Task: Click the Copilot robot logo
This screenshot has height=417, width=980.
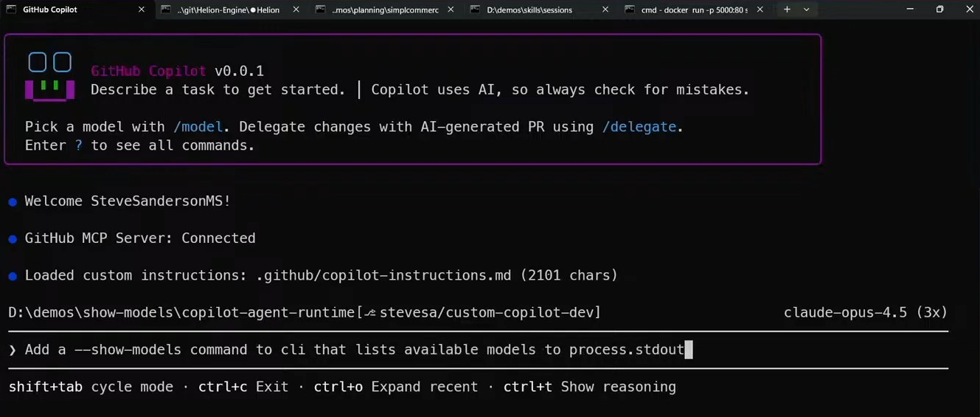Action: click(50, 76)
